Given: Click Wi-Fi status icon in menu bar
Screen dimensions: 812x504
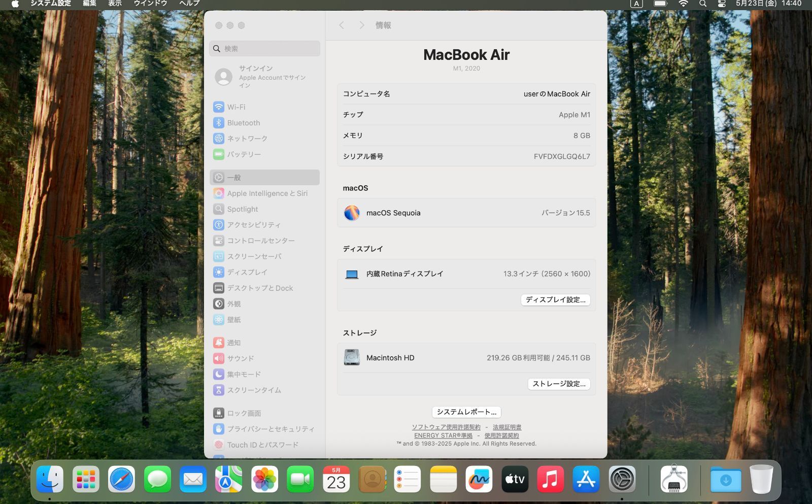Looking at the screenshot, I should 683,4.
